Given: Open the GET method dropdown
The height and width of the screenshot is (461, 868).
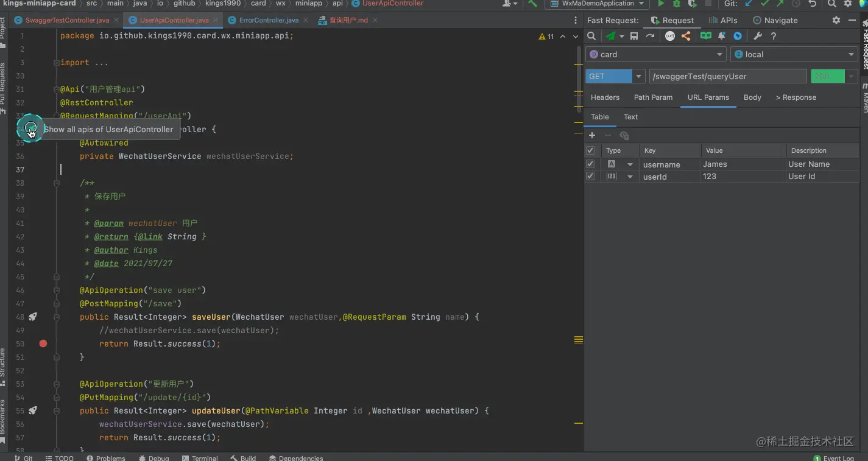Looking at the screenshot, I should 615,76.
